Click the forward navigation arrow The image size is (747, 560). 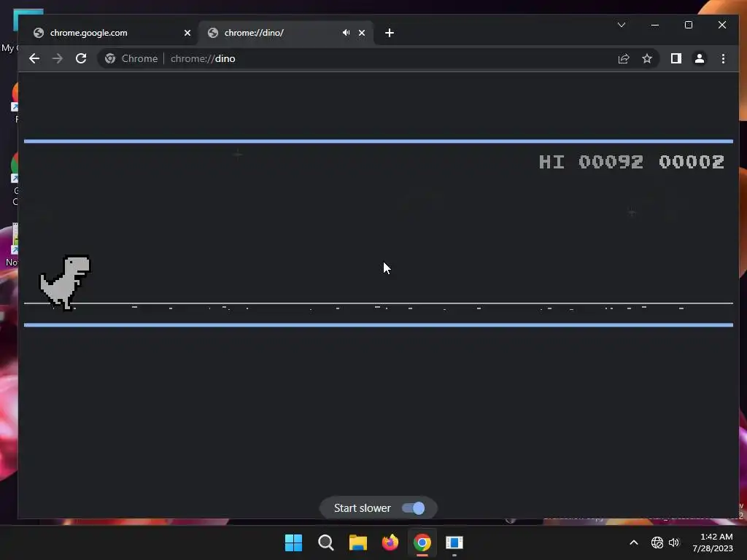pos(57,58)
